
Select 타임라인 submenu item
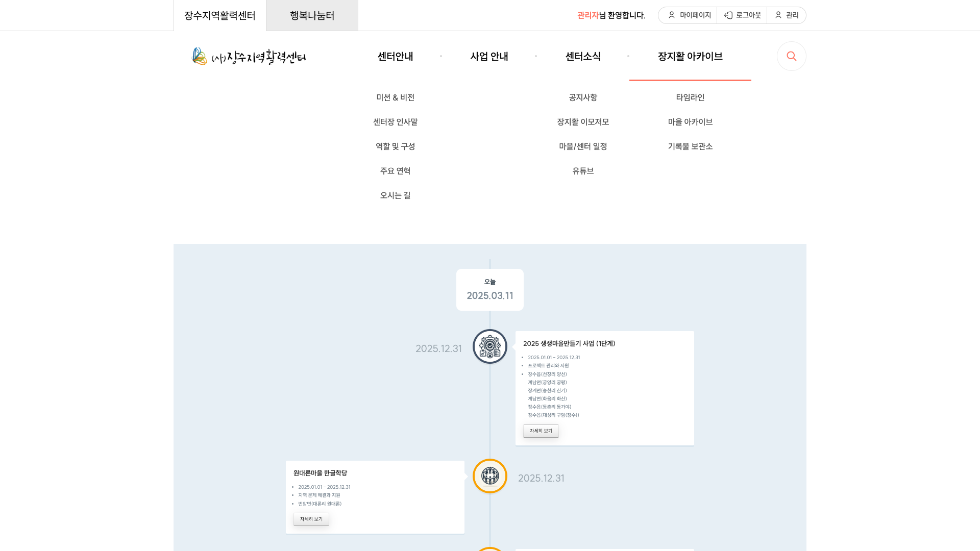tap(690, 97)
